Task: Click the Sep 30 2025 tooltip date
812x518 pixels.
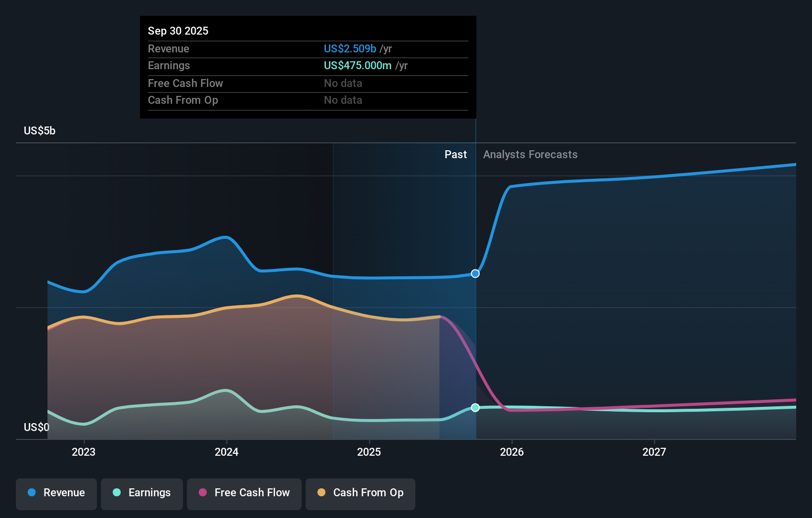Action: 178,31
